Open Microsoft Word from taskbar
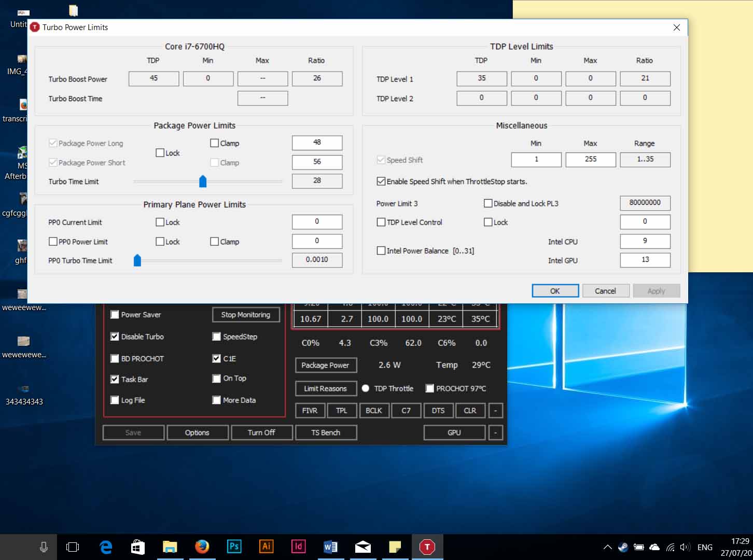 pos(330,547)
